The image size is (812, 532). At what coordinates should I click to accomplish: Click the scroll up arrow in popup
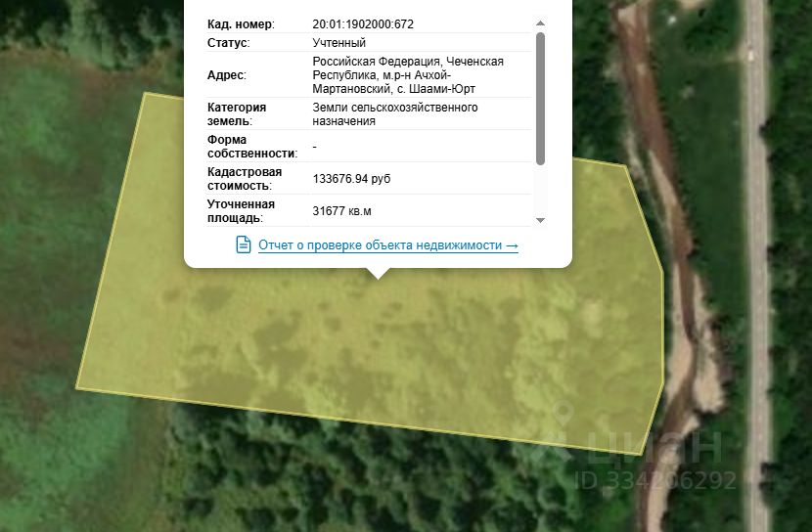(x=540, y=23)
